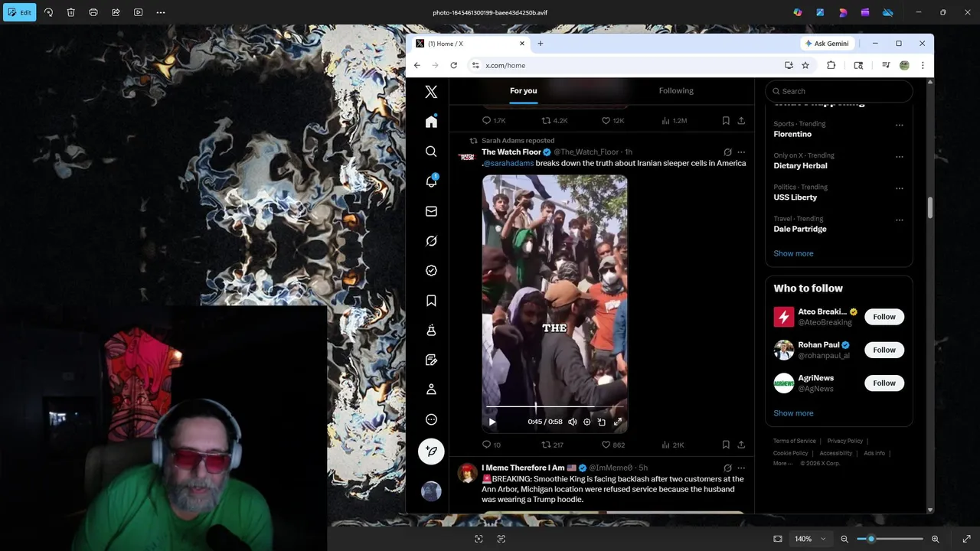Screen dimensions: 980x551
Task: Open more options on The Watch Floor post
Action: (x=740, y=152)
